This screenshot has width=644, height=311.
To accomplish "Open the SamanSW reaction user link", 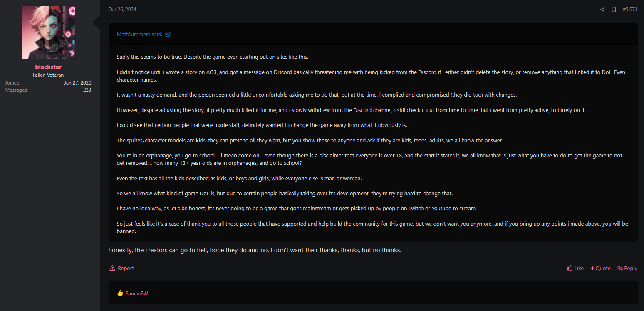I will click(137, 294).
